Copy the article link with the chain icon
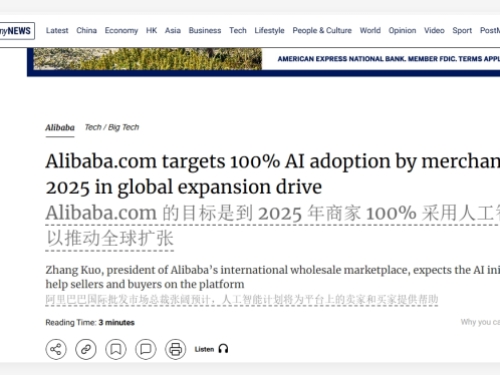Screen dimensions: 500x375 86,349
